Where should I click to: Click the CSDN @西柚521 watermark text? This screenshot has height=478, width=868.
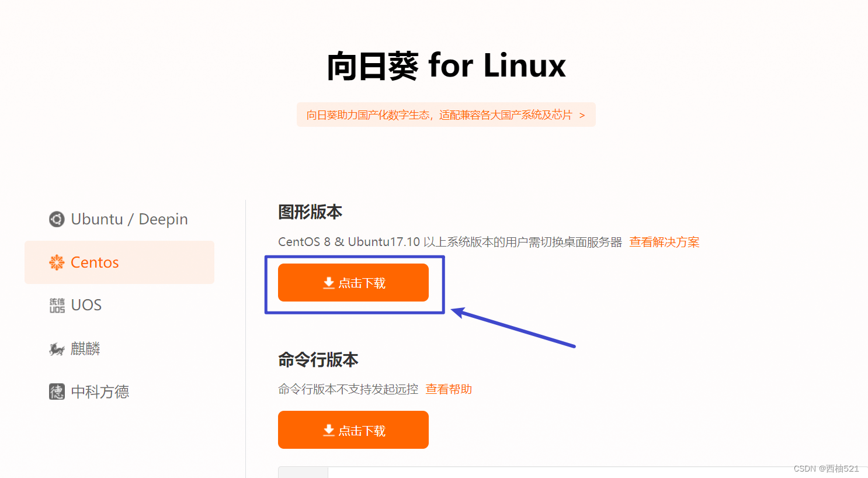[x=826, y=469]
